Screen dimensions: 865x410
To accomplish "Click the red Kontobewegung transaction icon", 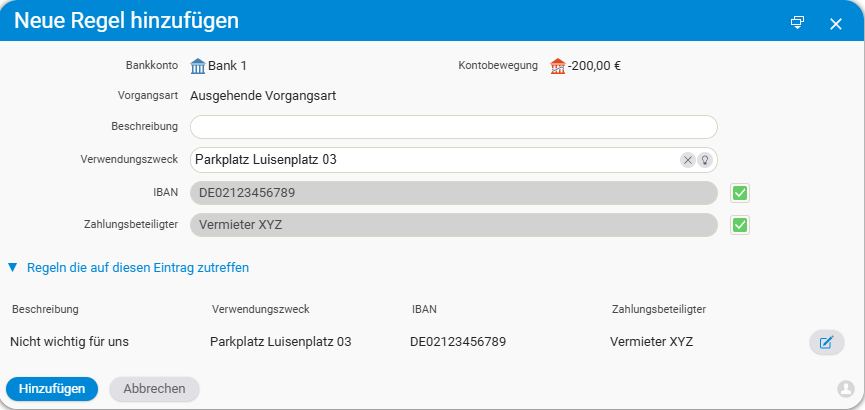I will (558, 66).
